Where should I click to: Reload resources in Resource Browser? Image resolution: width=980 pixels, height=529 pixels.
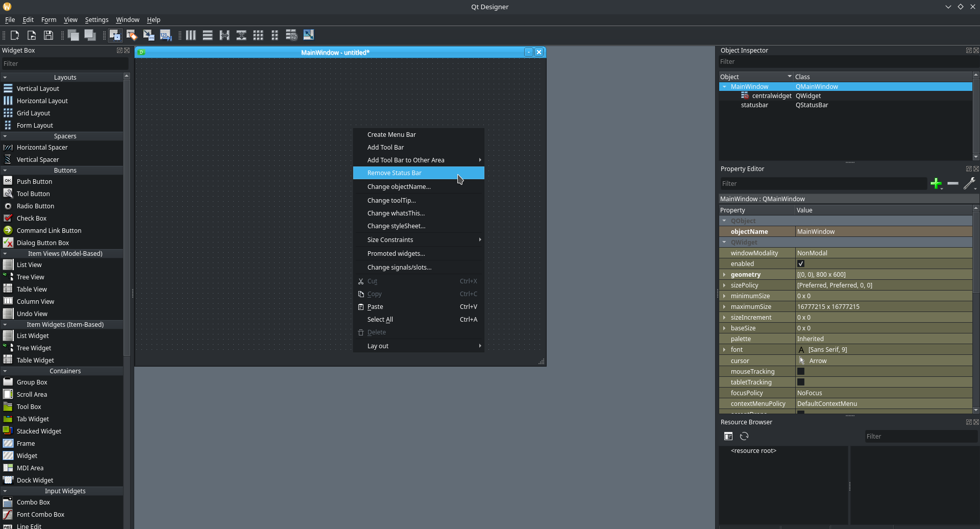click(x=744, y=436)
